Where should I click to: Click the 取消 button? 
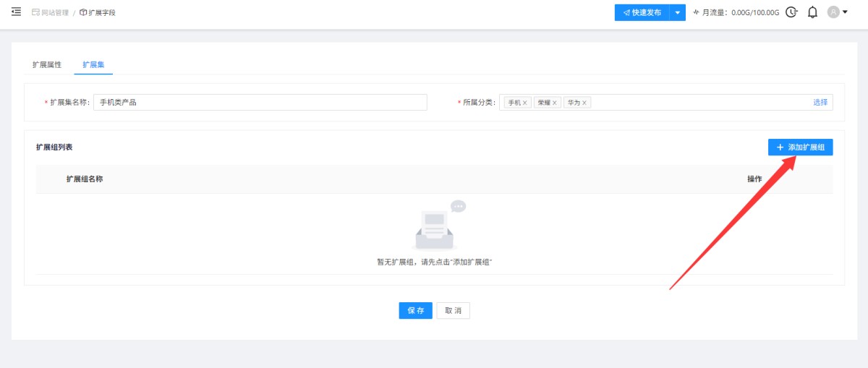click(x=454, y=310)
